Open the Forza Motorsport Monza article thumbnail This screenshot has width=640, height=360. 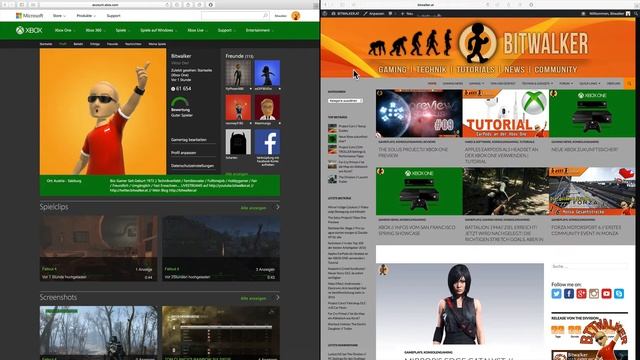click(592, 191)
